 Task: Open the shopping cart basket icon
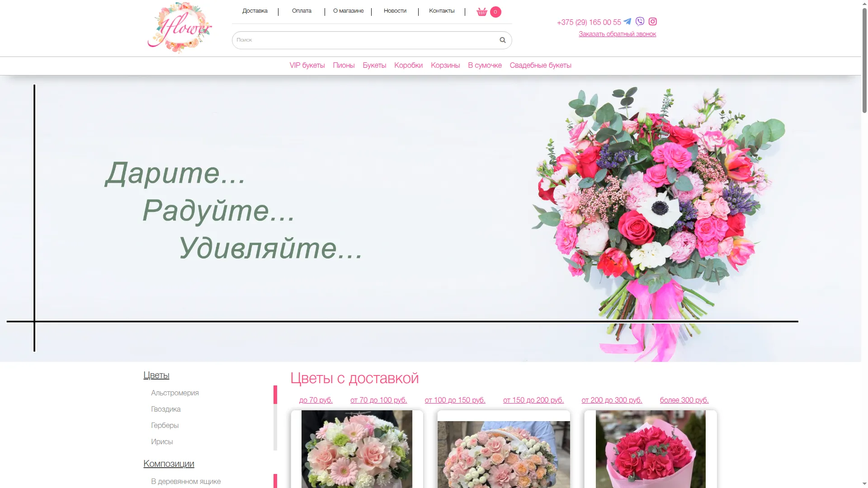tap(482, 12)
